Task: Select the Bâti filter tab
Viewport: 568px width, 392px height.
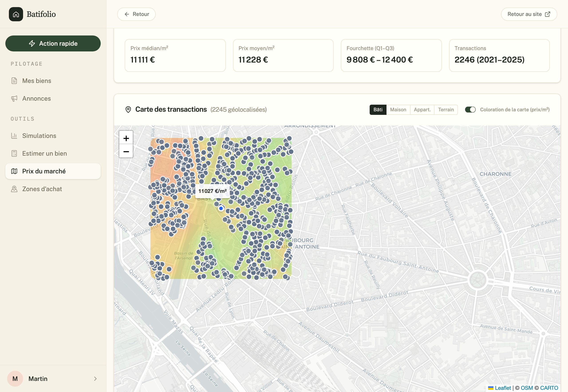Action: pos(378,110)
